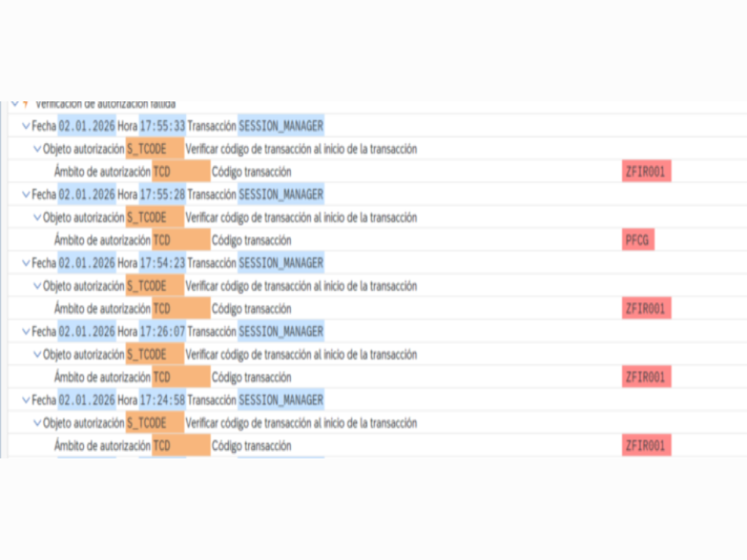Viewport: 747px width, 560px height.
Task: Collapse the 17:54:23 Fecha entry chevron
Action: (x=27, y=263)
